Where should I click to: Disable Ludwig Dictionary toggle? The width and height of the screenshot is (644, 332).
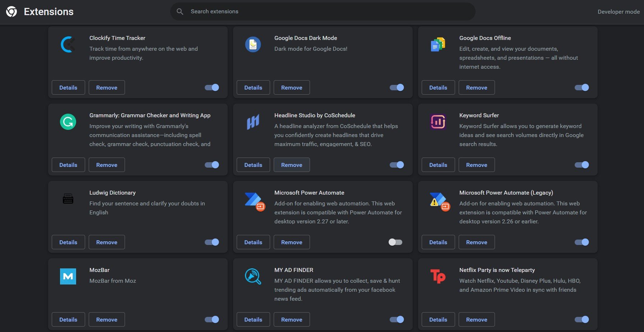[212, 242]
